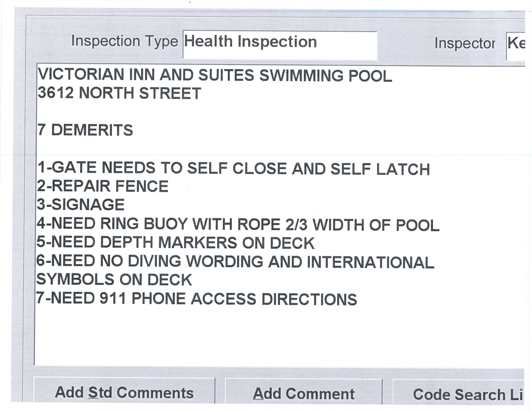Click the Add Std Comments button
The width and height of the screenshot is (532, 411).
coord(124,392)
